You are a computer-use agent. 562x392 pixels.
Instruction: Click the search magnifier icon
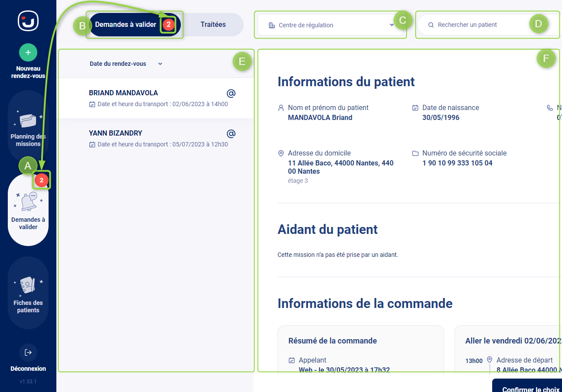[431, 25]
